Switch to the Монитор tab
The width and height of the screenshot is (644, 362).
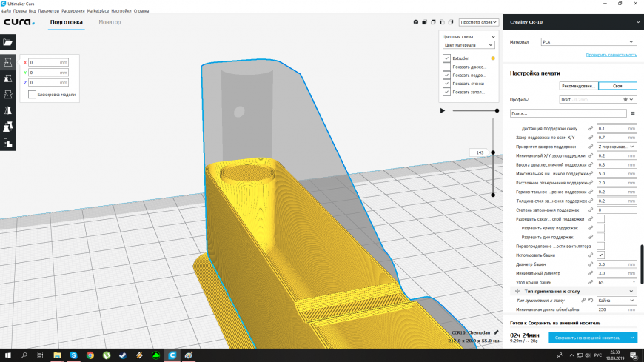[110, 22]
